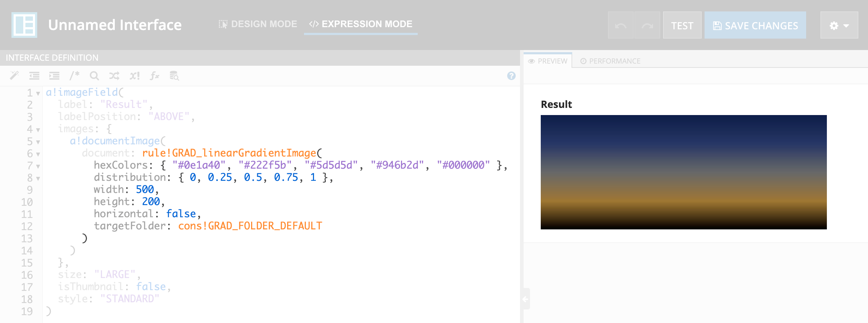Screen dimensions: 868x323
Task: Click cons!GRAD_FOLDER_DEFAULT in the code
Action: (x=250, y=226)
